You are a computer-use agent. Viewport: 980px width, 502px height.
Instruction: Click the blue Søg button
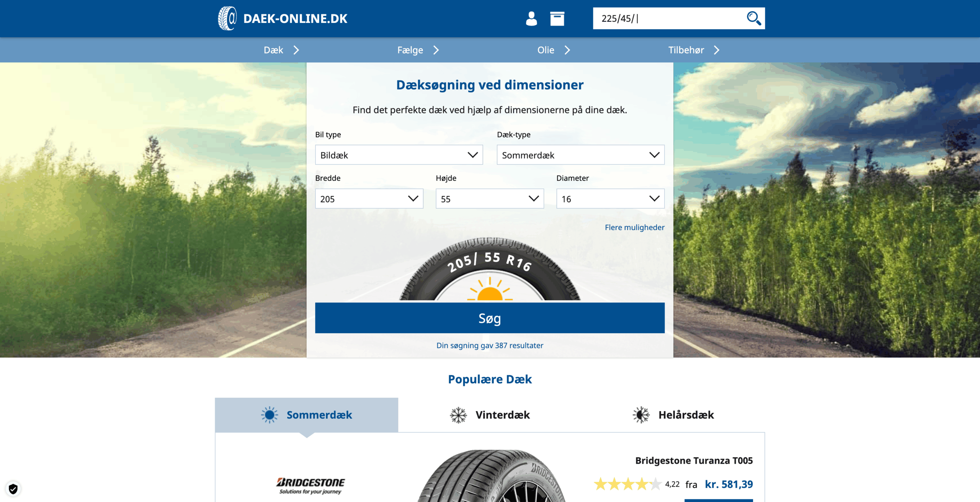click(x=490, y=318)
